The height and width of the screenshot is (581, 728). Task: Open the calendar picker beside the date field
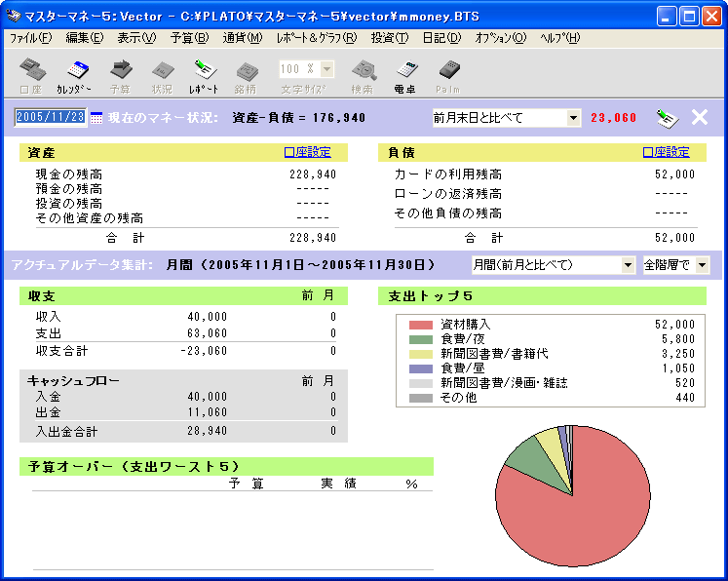coord(96,118)
